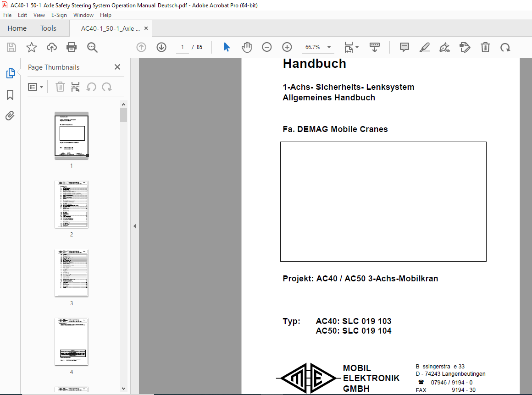
Task: Add a sticky note comment
Action: (404, 47)
